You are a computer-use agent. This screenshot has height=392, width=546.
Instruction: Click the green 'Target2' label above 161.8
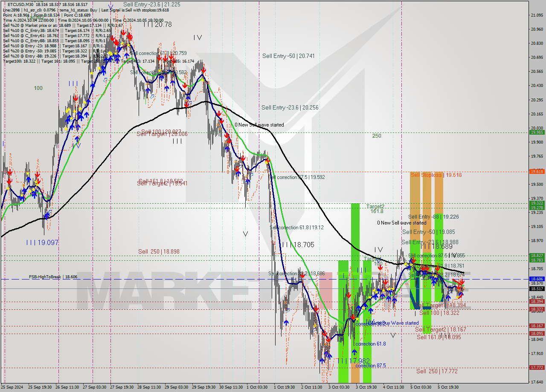375,206
